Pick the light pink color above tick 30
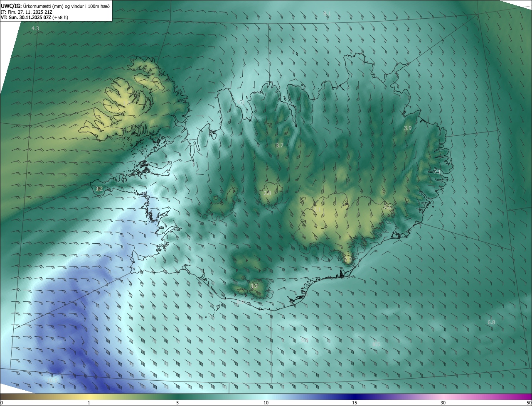The image size is (532, 406). click(x=443, y=396)
